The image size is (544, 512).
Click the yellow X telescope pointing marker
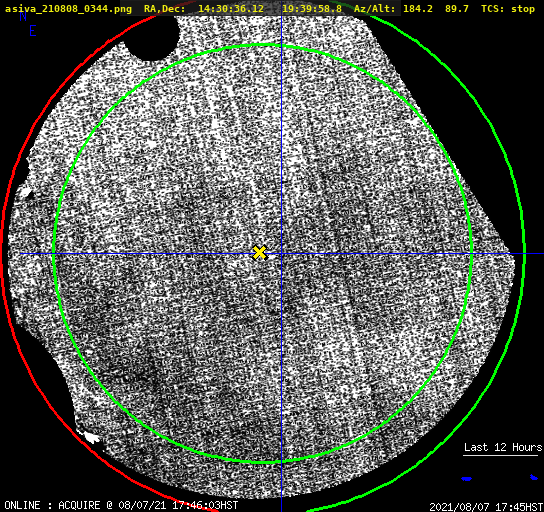click(x=260, y=253)
